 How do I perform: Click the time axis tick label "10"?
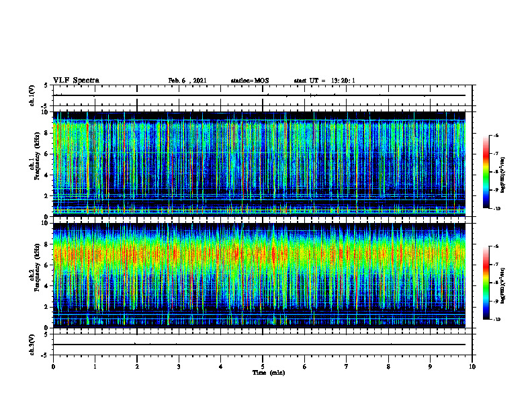[472, 367]
